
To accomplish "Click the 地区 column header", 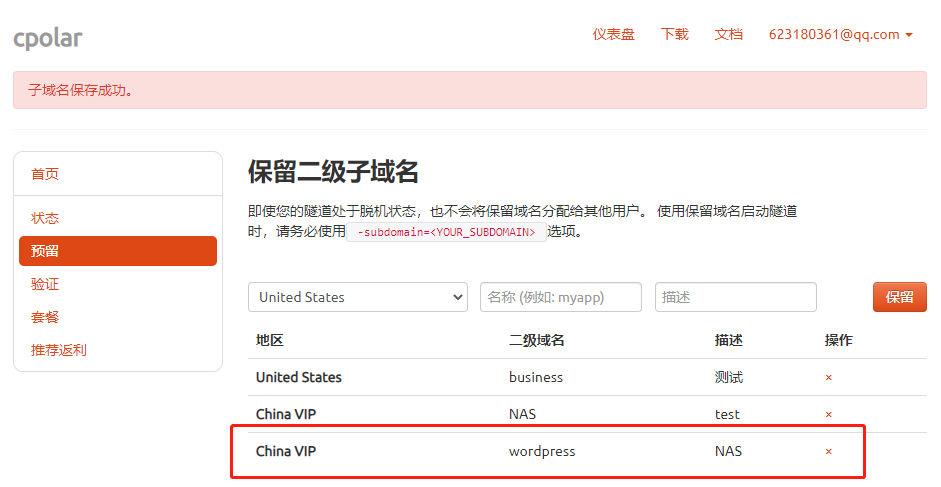I will pos(269,340).
